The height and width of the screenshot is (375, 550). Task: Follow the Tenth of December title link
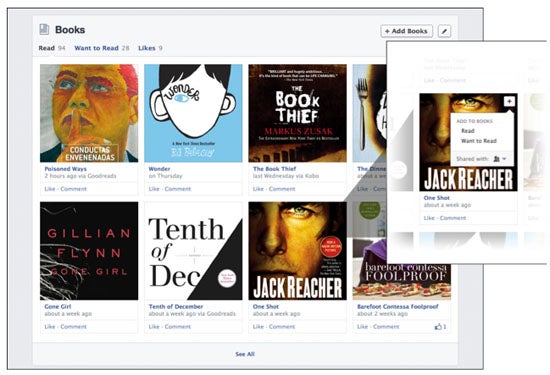(176, 307)
